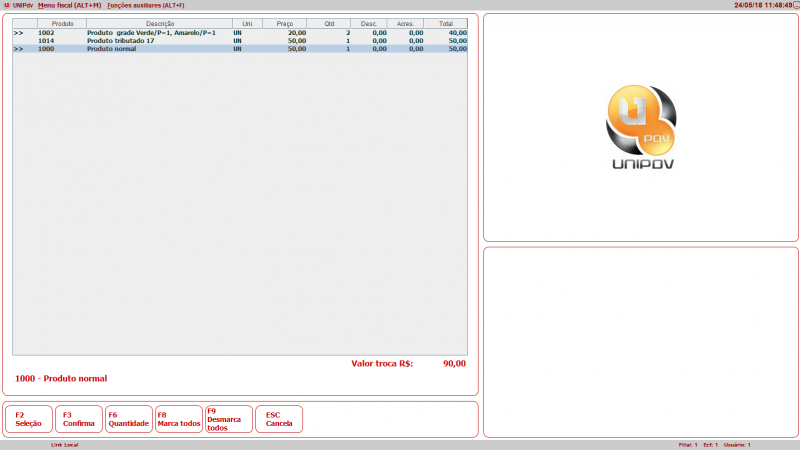
Task: Click the Desc. column header
Action: pos(369,23)
